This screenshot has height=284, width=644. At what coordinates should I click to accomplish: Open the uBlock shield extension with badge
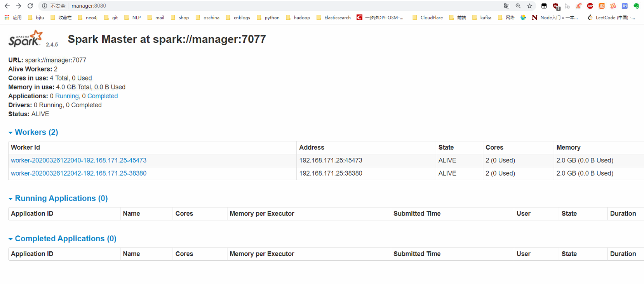pos(556,6)
